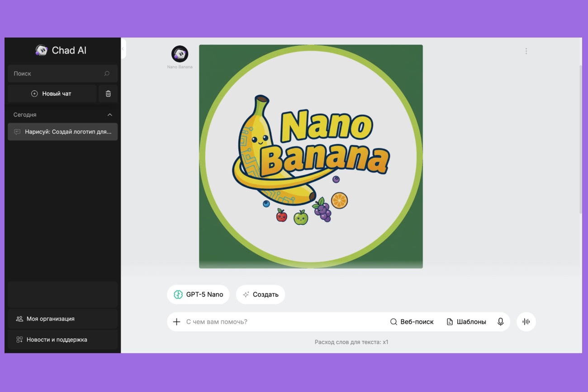Open Шаблоны templates list
Viewport: 588px width, 392px height.
[466, 322]
